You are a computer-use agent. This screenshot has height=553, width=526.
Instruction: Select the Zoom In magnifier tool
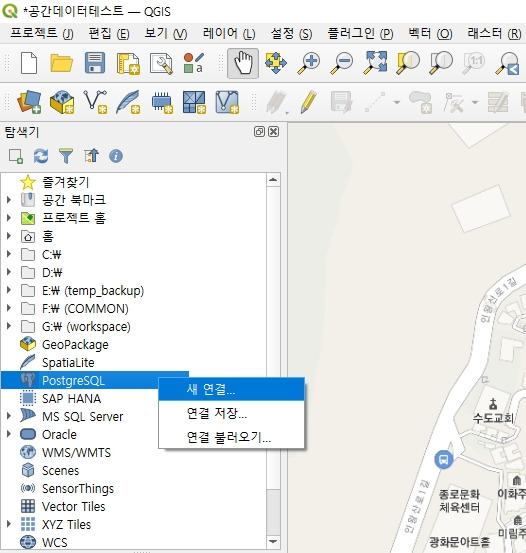[x=309, y=63]
